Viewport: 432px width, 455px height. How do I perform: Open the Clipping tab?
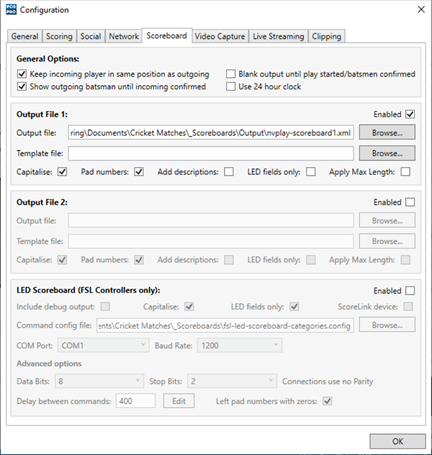327,36
